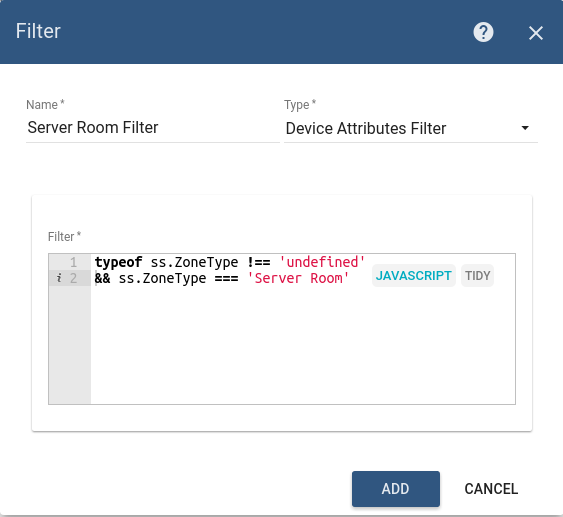
Task: Select line number 2 in gutter
Action: point(74,278)
